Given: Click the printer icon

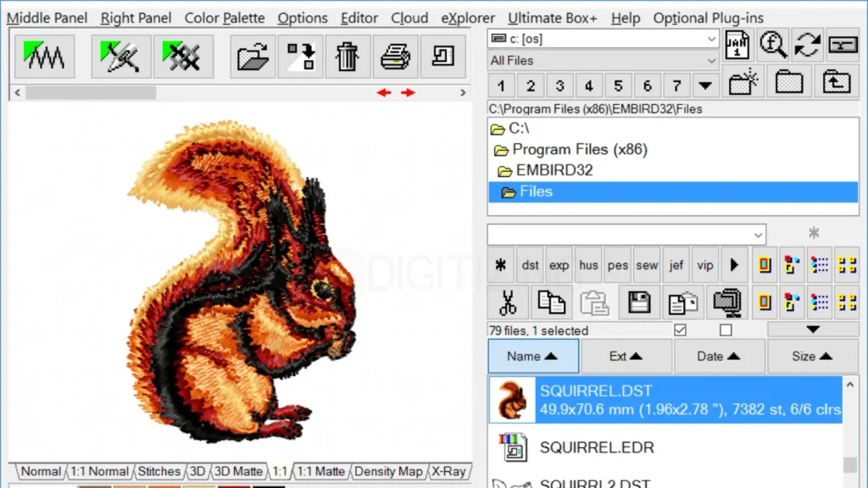Looking at the screenshot, I should coord(395,57).
